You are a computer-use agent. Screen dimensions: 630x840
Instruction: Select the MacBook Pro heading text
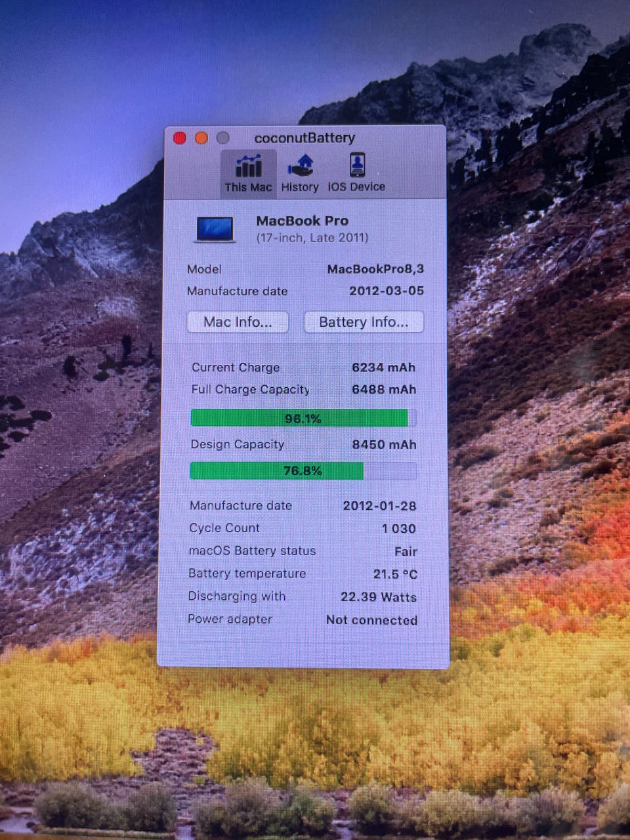tap(303, 220)
